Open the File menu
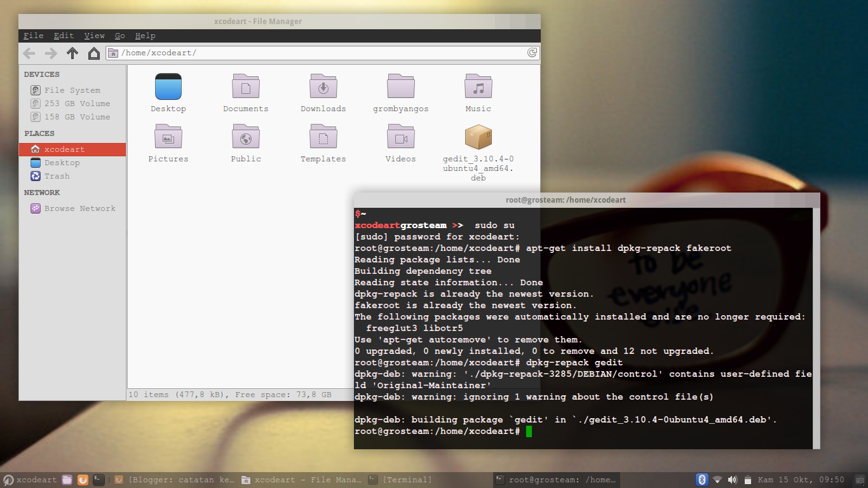 coord(34,36)
